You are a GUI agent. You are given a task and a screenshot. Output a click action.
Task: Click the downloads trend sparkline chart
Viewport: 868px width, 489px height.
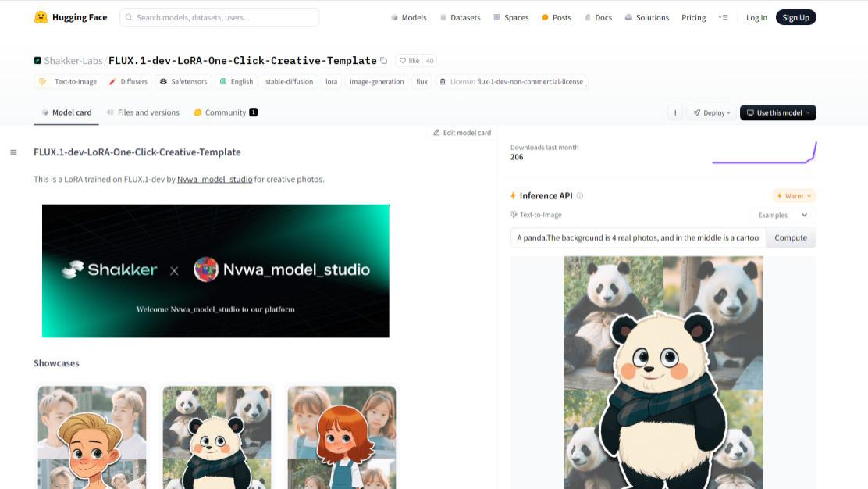764,153
